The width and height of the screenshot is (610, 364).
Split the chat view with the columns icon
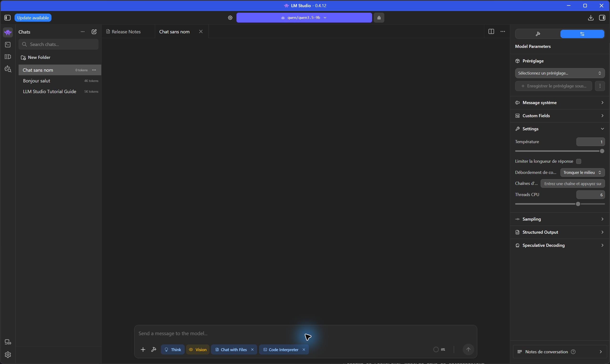[x=491, y=31]
